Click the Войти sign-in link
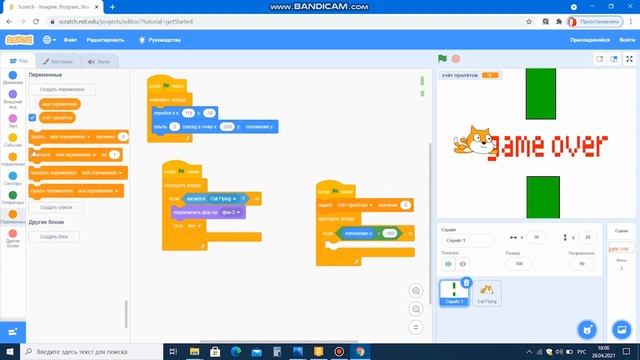The width and height of the screenshot is (640, 360). pyautogui.click(x=627, y=40)
